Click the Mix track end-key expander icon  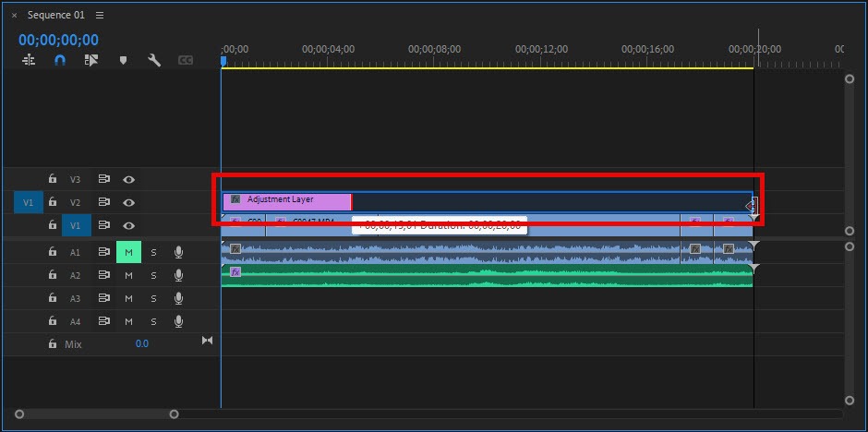pyautogui.click(x=207, y=342)
